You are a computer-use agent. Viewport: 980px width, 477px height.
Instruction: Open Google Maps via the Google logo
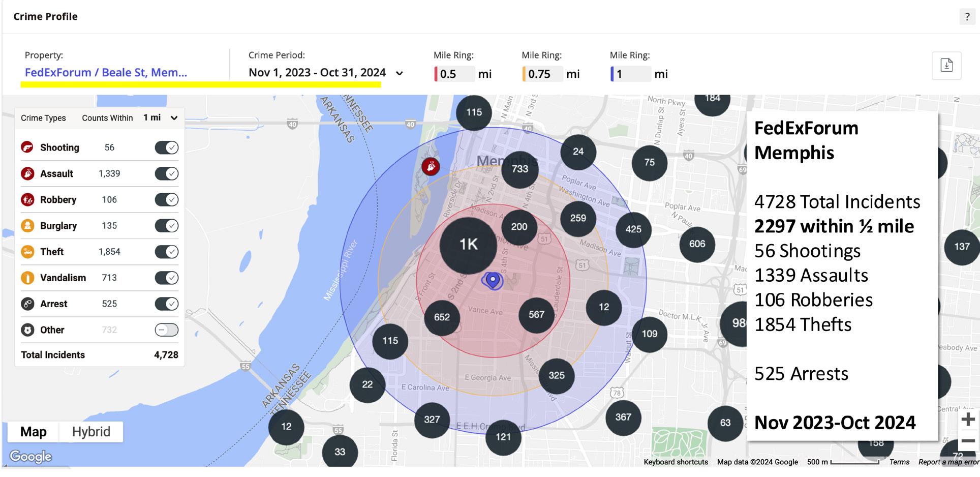30,457
